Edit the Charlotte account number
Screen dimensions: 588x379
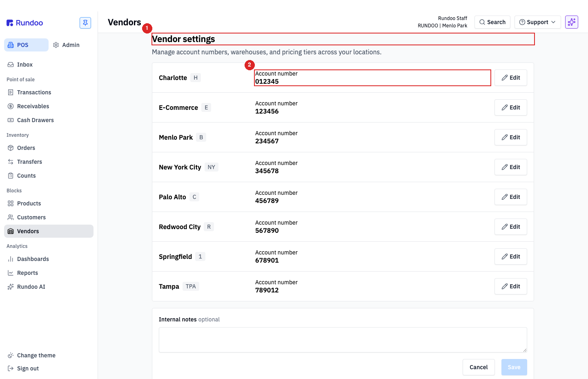point(510,78)
